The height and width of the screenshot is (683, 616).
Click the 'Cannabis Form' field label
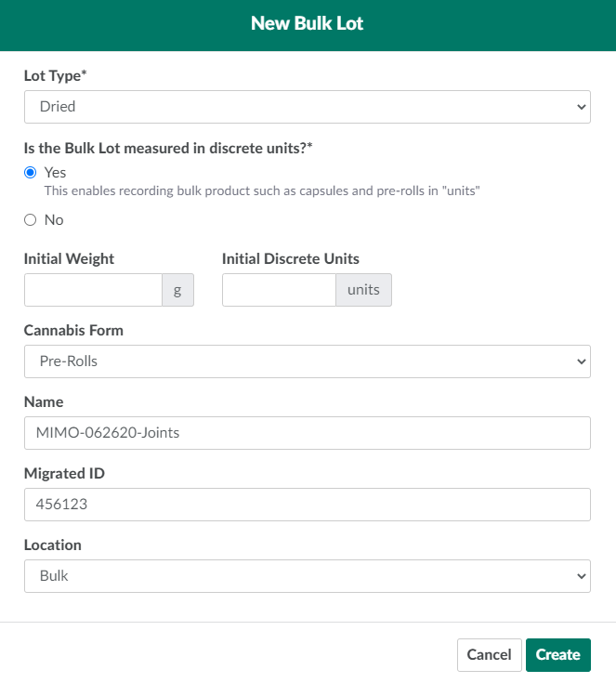[x=73, y=331]
